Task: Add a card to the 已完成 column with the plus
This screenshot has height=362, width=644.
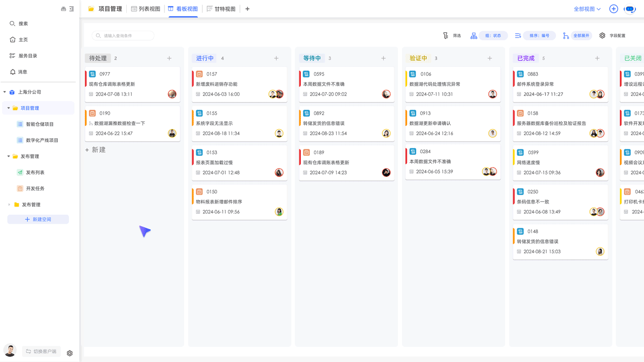Action: [x=597, y=58]
